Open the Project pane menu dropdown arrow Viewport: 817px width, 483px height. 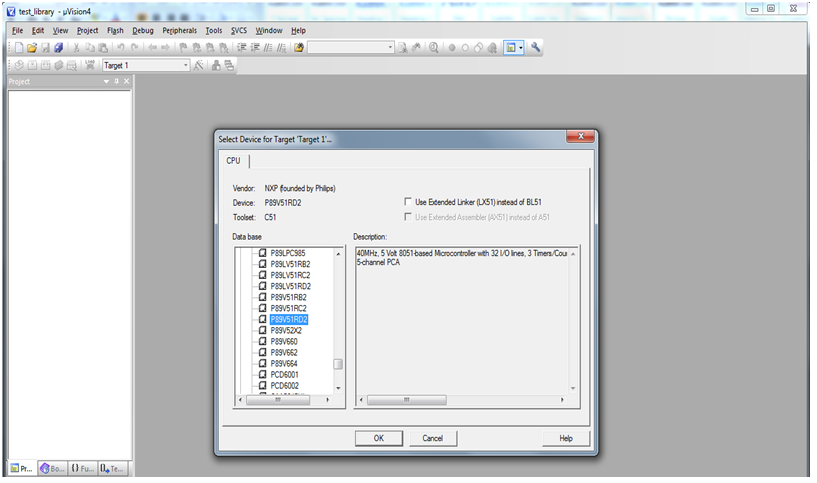point(106,81)
